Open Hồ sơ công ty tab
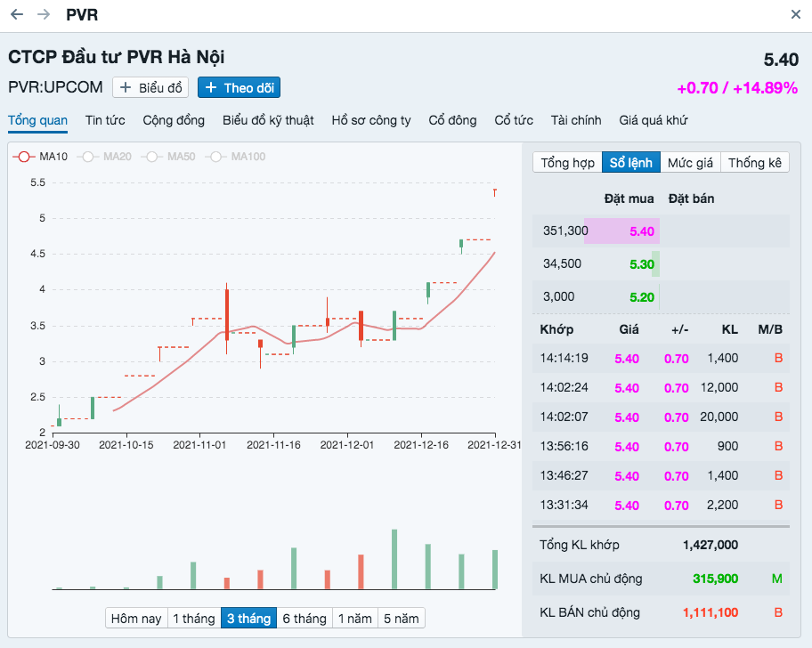 371,120
